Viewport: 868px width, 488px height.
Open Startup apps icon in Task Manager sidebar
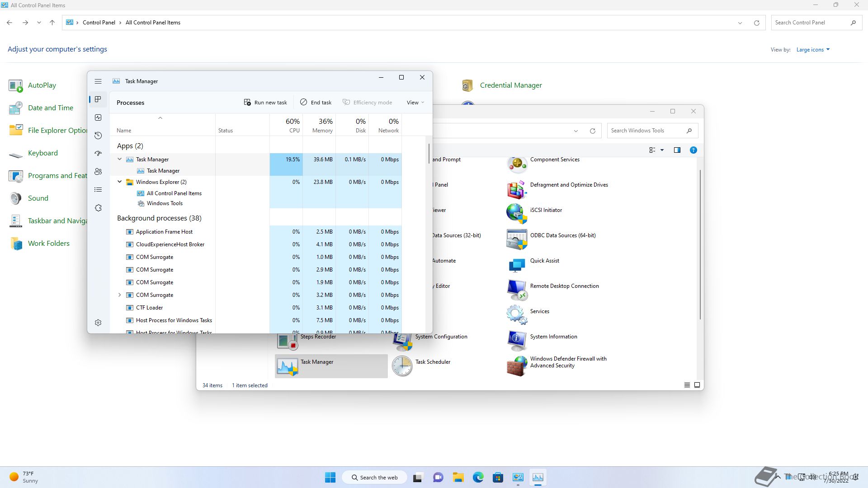98,154
